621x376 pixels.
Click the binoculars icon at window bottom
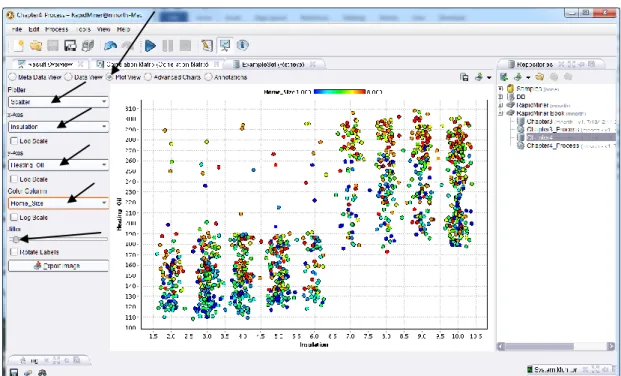42,372
